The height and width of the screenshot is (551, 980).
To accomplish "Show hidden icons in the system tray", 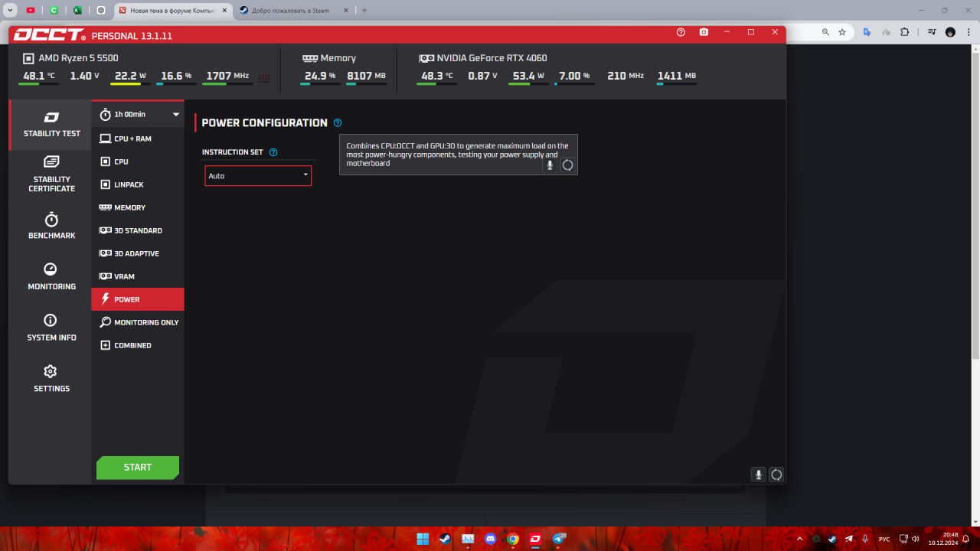I will pos(798,539).
